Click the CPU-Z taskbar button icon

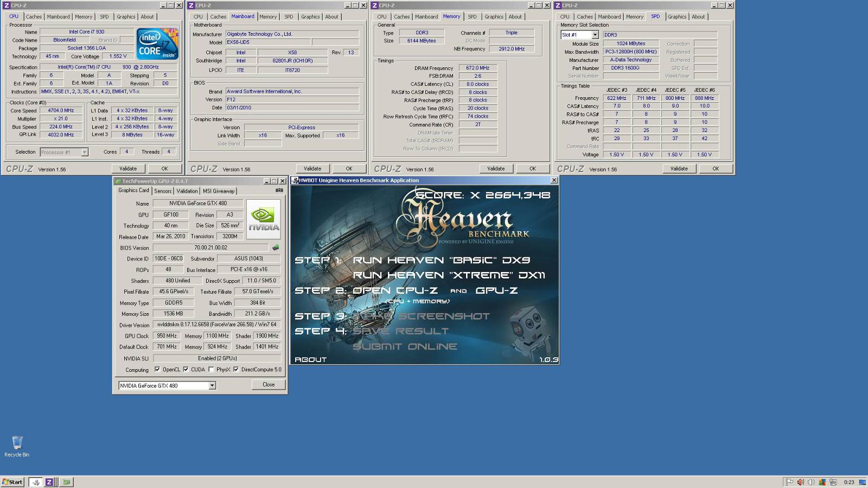coord(49,482)
